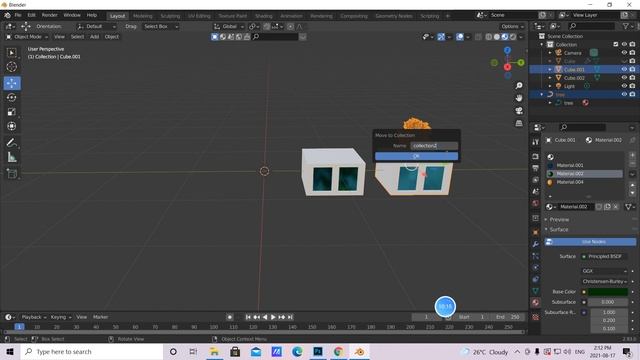Click the Play animation button
The width and height of the screenshot is (640, 360).
[273, 317]
